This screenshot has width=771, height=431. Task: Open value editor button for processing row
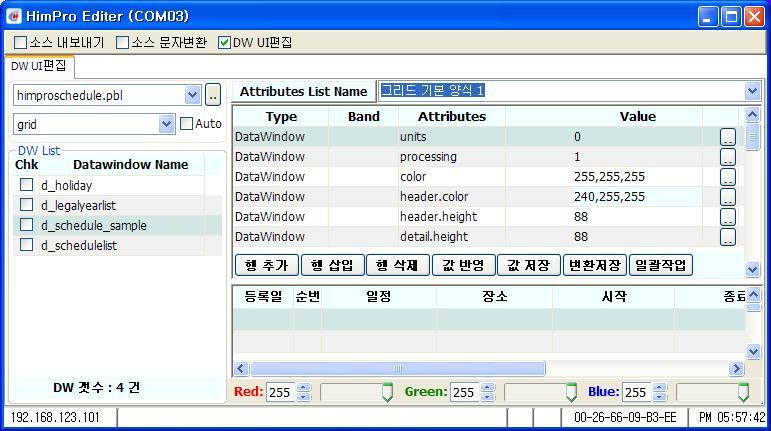728,157
